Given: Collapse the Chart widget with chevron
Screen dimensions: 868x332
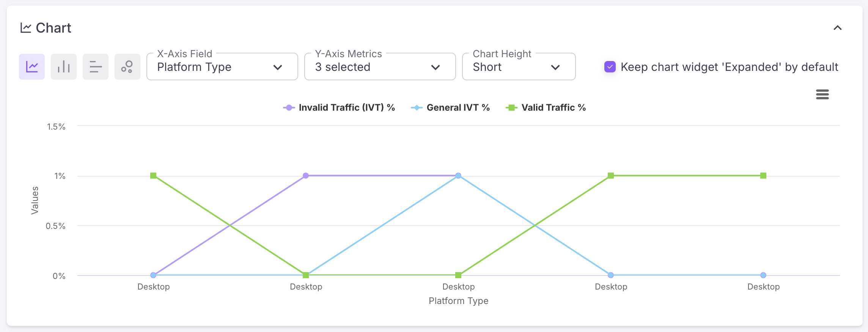Looking at the screenshot, I should tap(837, 28).
